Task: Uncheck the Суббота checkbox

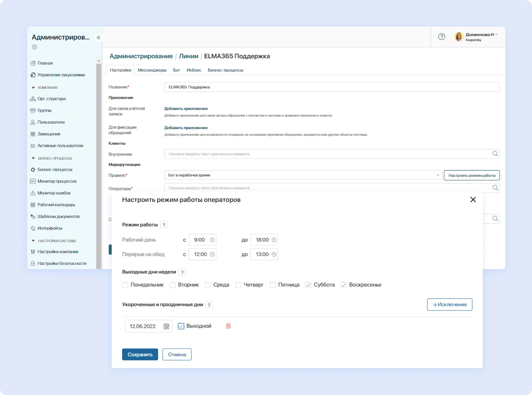Action: 309,285
